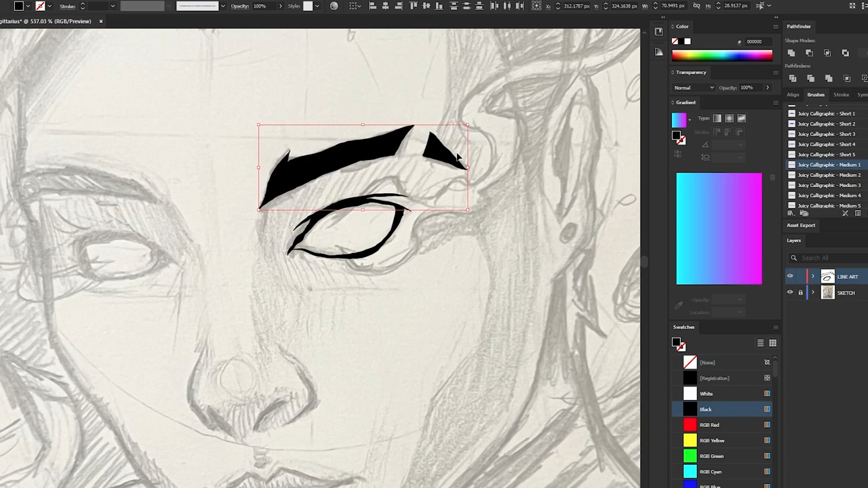The image size is (868, 488).
Task: Choose Linear gradient type icon
Action: click(717, 119)
